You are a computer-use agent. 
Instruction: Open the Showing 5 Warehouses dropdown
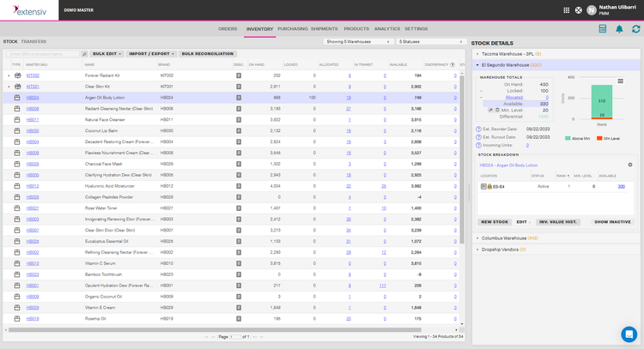(x=358, y=42)
